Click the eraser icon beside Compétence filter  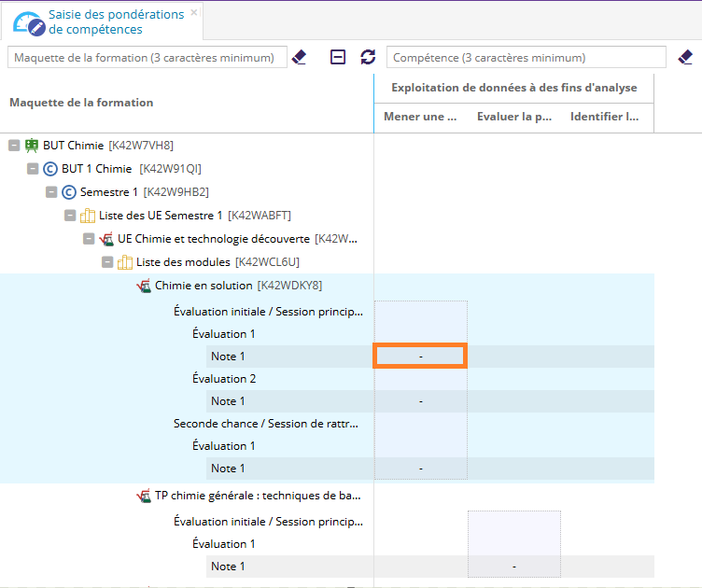tap(685, 58)
